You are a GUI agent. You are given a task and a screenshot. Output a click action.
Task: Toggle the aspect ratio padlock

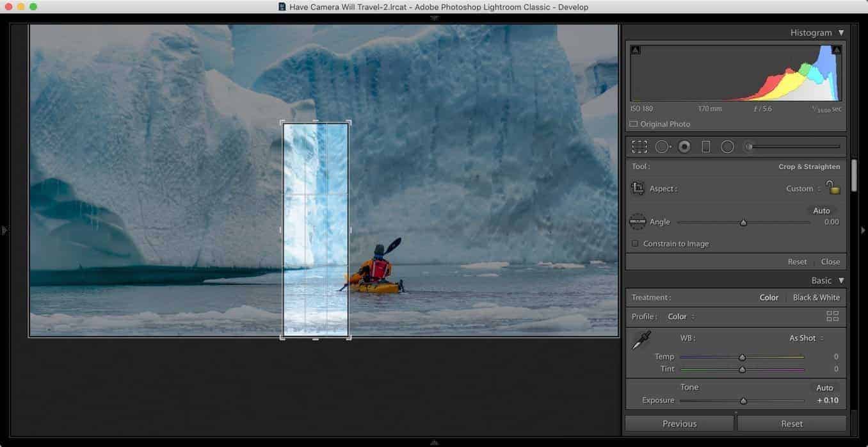click(832, 187)
